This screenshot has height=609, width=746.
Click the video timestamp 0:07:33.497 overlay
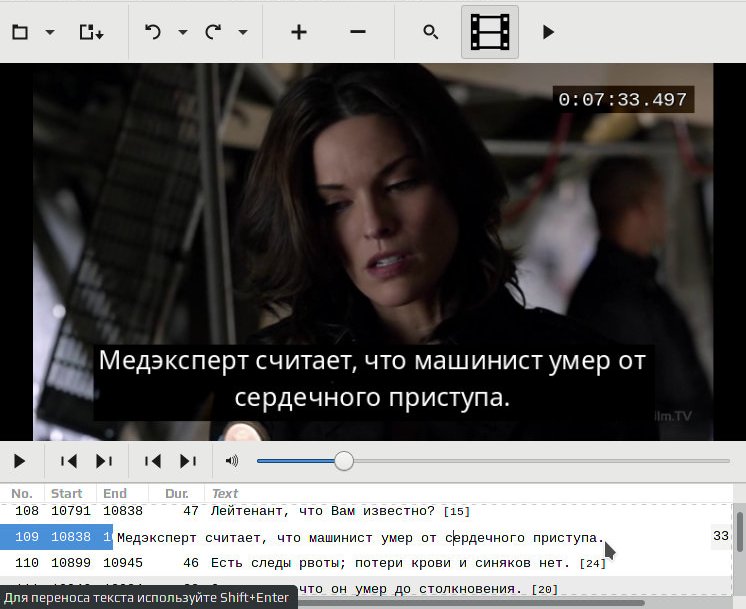coord(623,99)
